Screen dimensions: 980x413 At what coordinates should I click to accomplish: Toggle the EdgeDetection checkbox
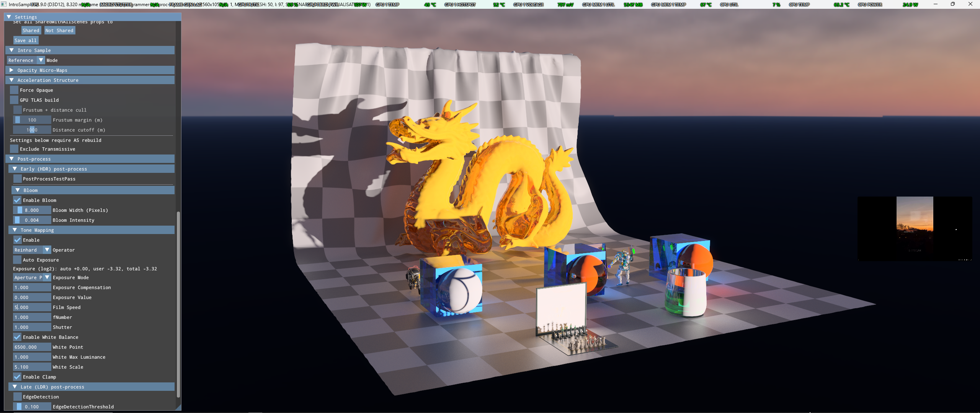click(17, 397)
